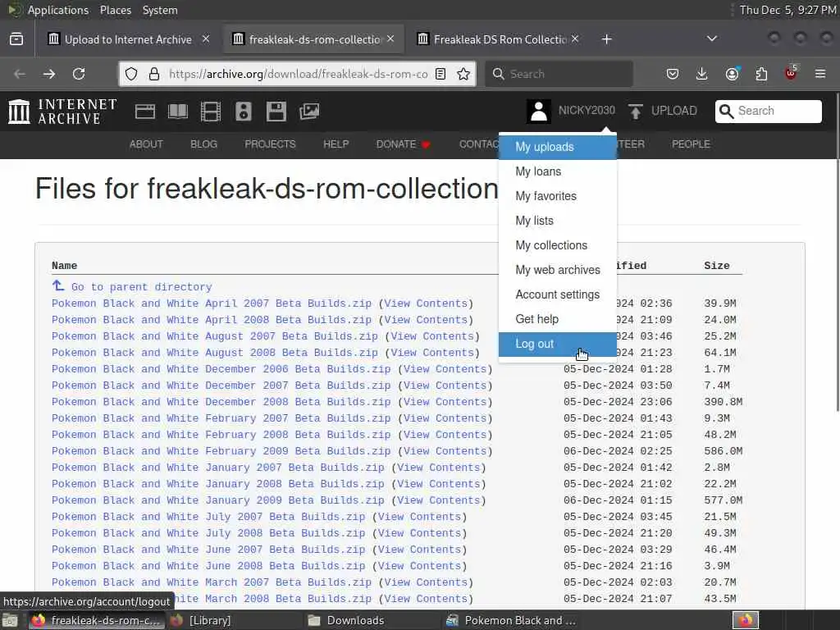Select My lists in user menu

[558, 221]
